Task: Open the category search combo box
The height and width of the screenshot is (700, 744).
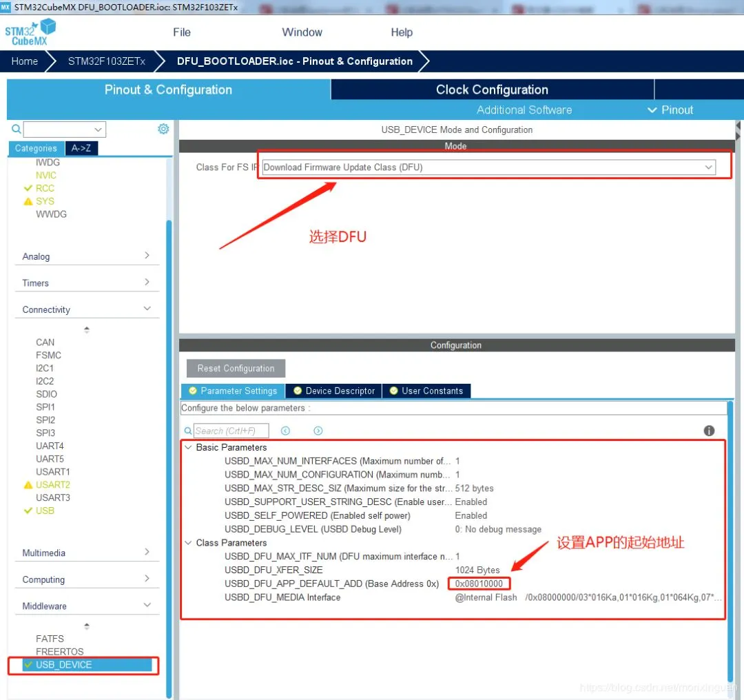Action: (x=65, y=129)
